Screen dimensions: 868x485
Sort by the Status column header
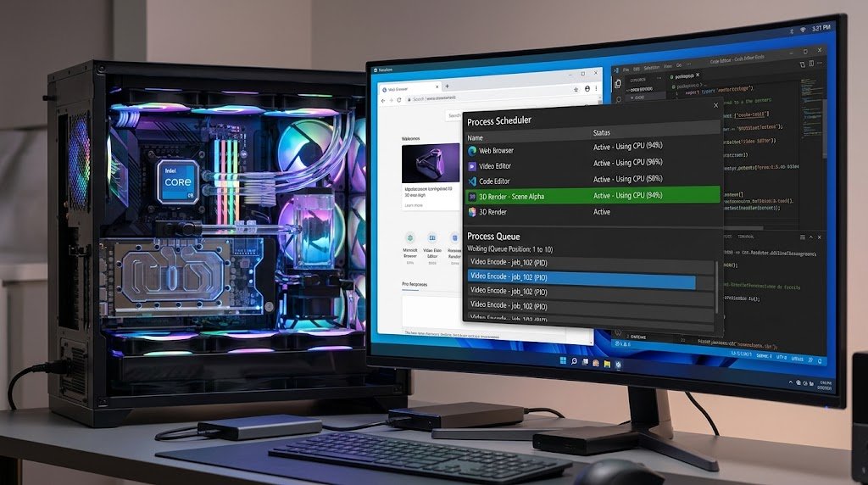(602, 133)
